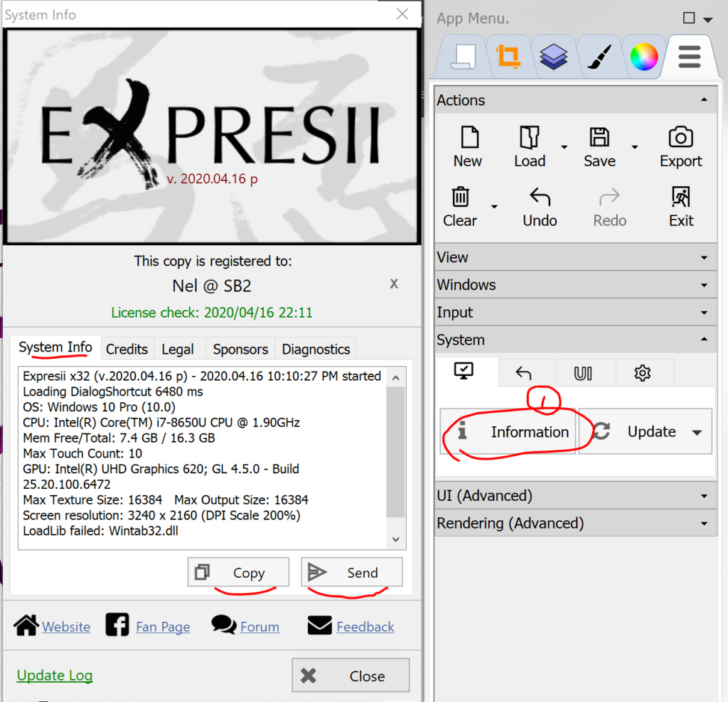Open the layers tab in App Menu
The image size is (728, 702).
pyautogui.click(x=553, y=57)
